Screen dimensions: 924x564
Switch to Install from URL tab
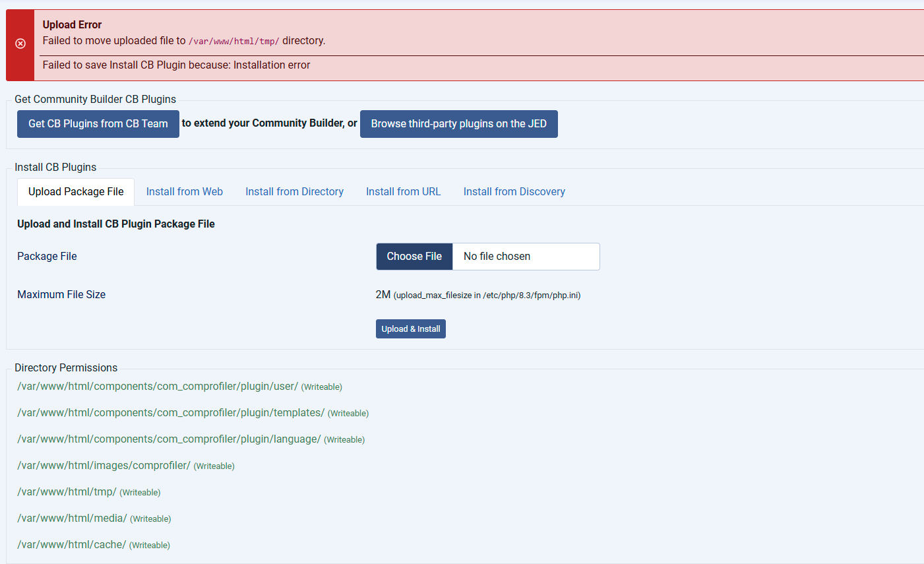404,192
